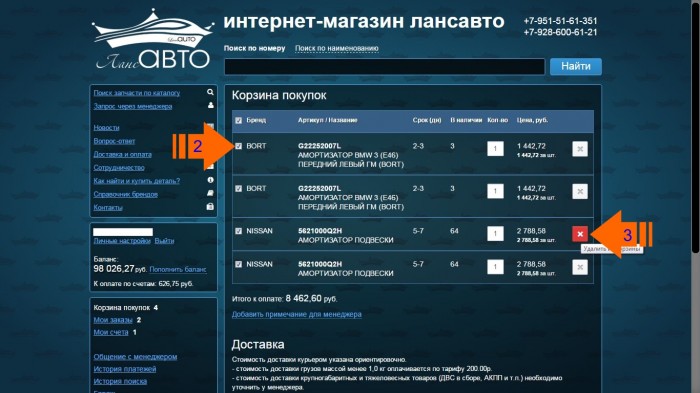The width and height of the screenshot is (700, 393).
Task: Open the Доставка и оплата page
Action: (122, 155)
